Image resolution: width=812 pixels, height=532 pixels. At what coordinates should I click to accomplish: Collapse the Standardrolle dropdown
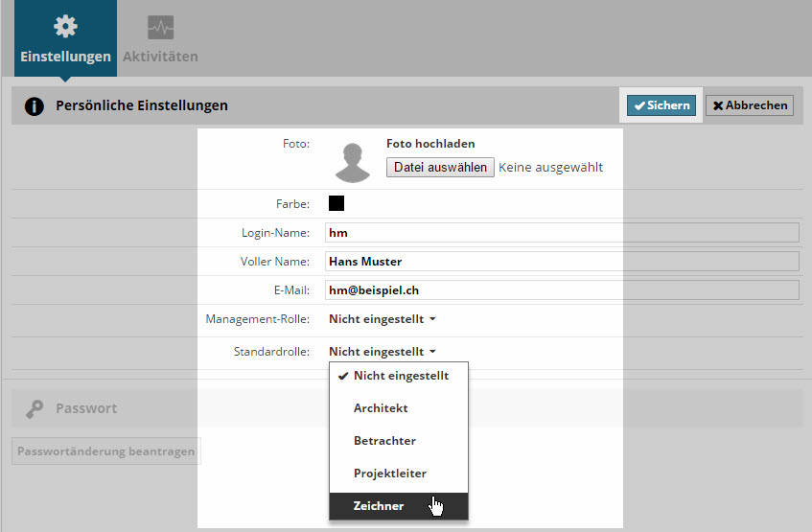coord(383,352)
